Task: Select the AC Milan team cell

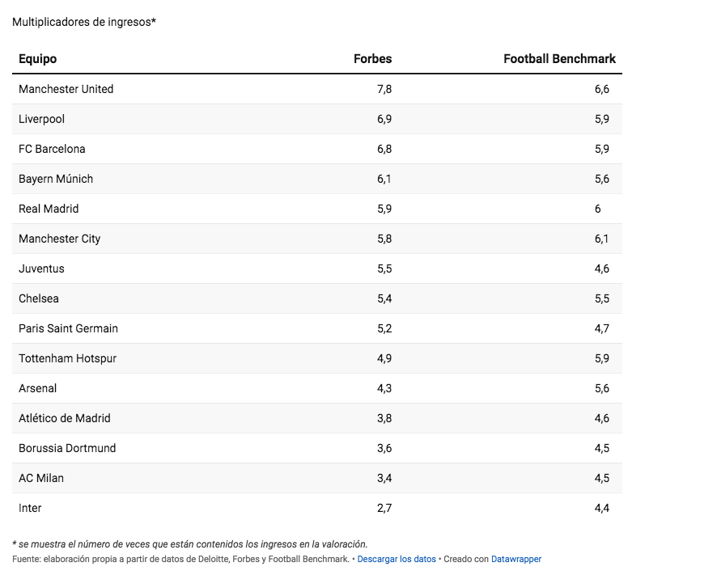Action: pos(41,478)
